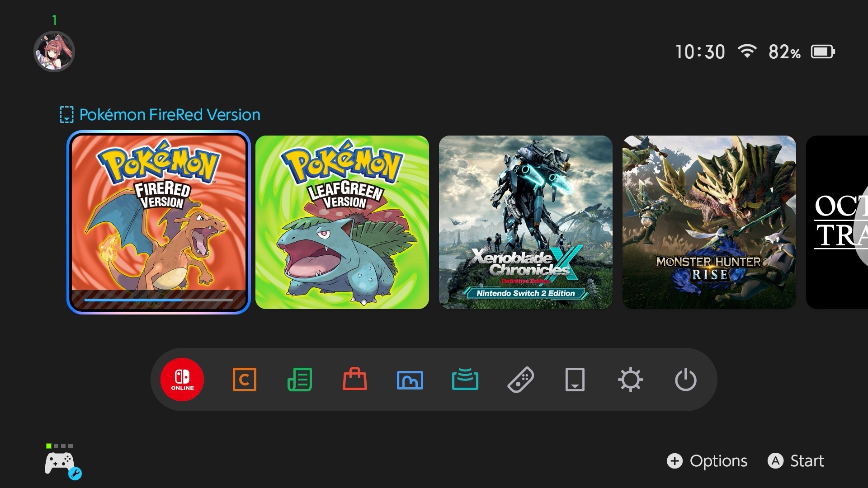Screen dimensions: 868x488
Task: Open System Settings gear icon
Action: tap(630, 380)
